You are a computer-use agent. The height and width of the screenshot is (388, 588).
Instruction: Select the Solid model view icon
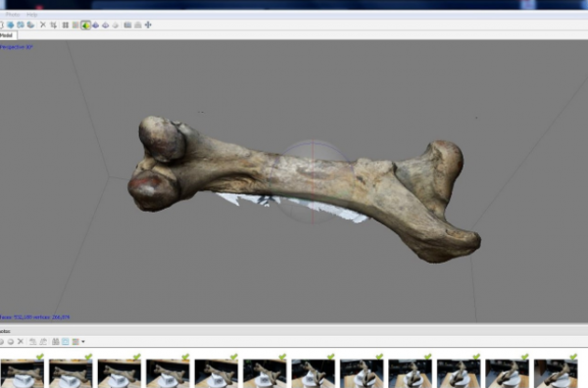[x=106, y=25]
